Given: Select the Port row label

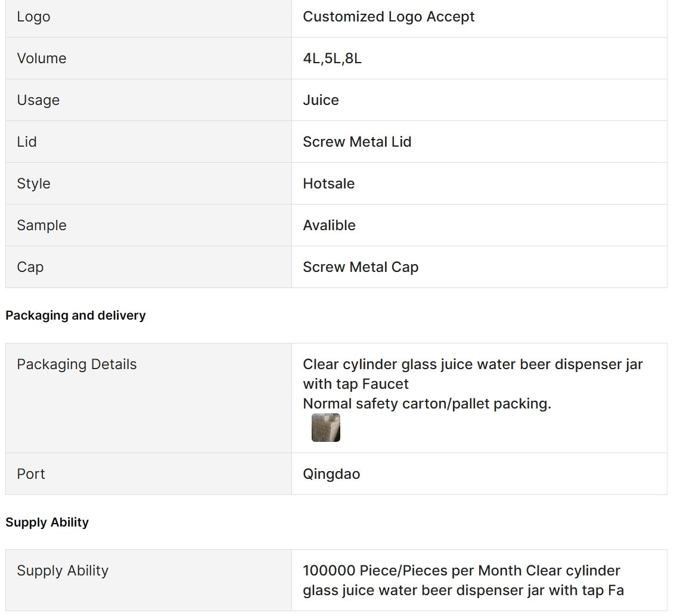Looking at the screenshot, I should [x=31, y=474].
